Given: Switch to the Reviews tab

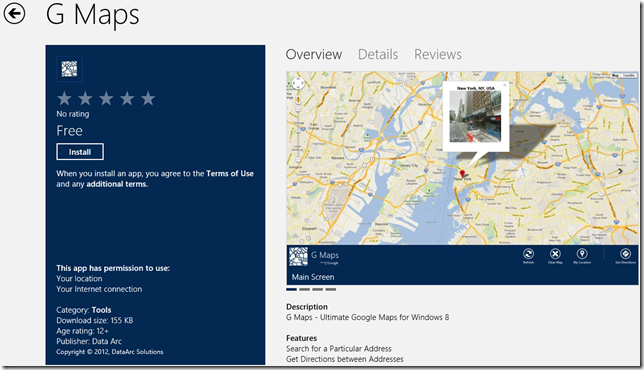Looking at the screenshot, I should click(438, 54).
